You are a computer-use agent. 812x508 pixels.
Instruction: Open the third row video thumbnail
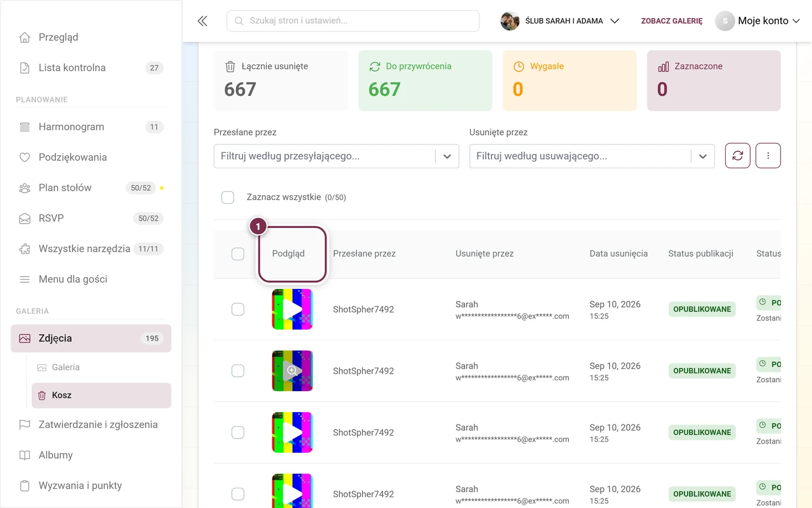[x=292, y=432]
